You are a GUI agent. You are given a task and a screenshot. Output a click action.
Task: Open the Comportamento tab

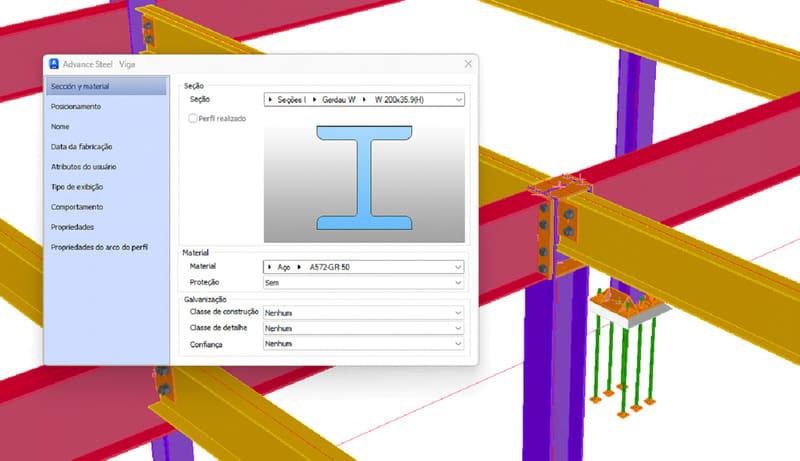tap(77, 207)
